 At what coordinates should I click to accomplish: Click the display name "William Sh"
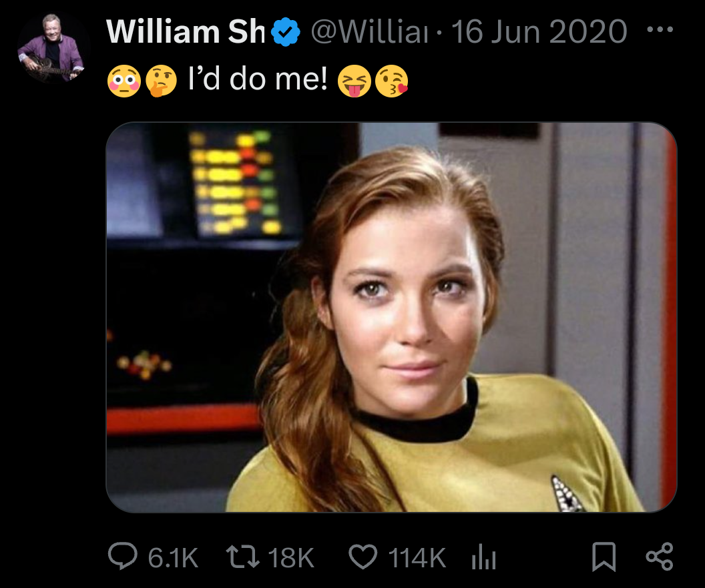coord(186,32)
